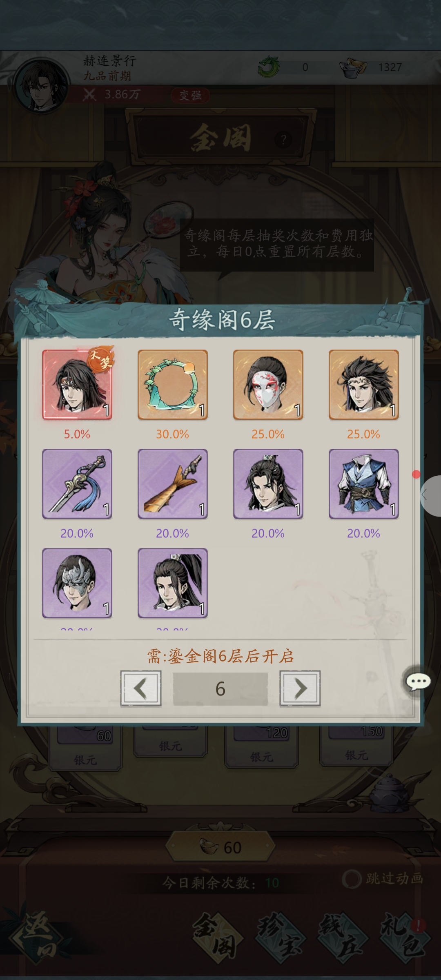The image size is (441, 980).
Task: Tap the 变强 button
Action: click(x=190, y=96)
